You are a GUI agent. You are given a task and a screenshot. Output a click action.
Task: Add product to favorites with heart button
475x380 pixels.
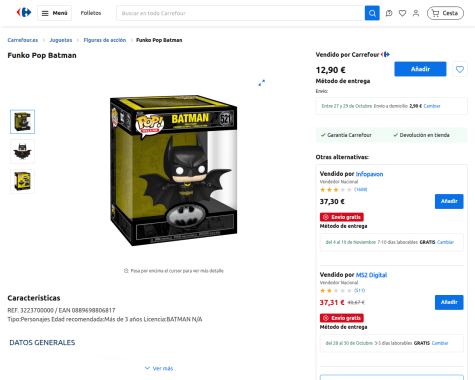click(x=460, y=69)
